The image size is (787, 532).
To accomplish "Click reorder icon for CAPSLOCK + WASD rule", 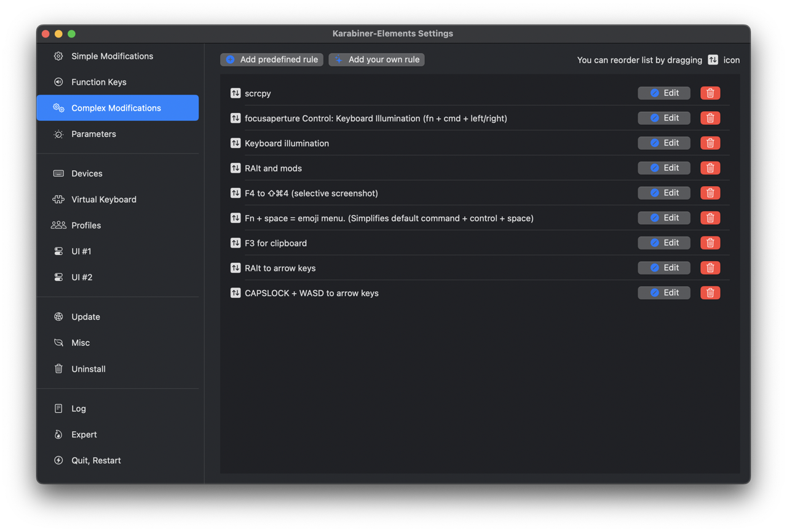I will (235, 293).
